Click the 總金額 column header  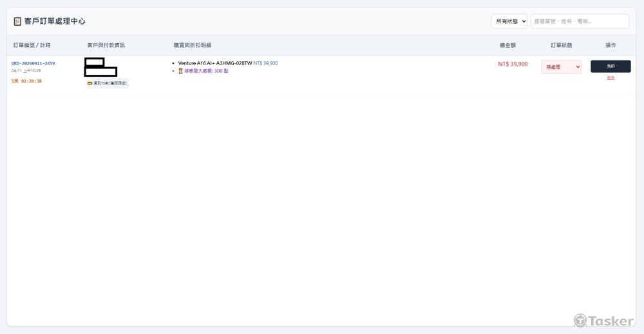[x=507, y=45]
